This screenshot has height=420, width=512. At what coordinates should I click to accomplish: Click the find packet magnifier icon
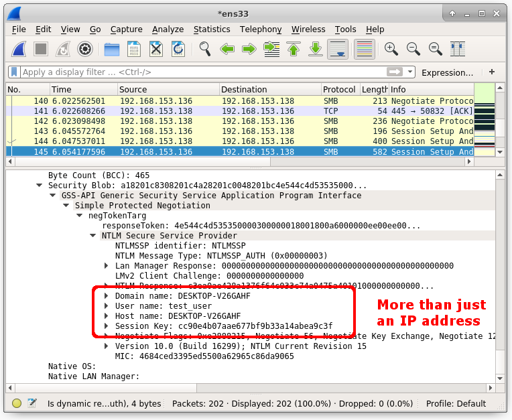point(205,49)
